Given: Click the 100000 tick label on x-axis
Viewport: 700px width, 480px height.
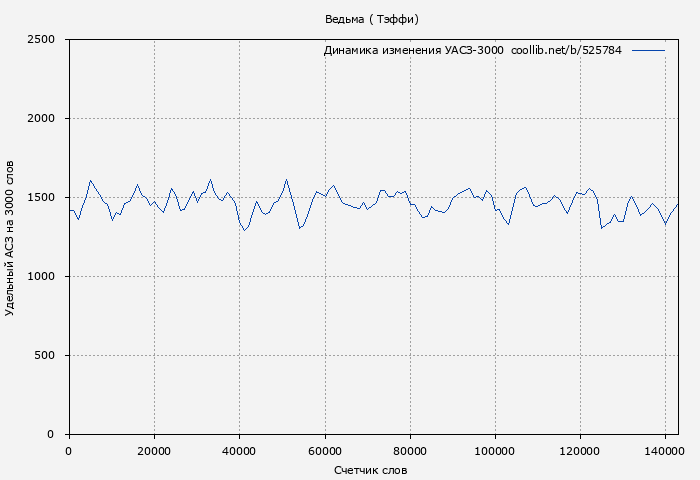Looking at the screenshot, I should pos(494,452).
